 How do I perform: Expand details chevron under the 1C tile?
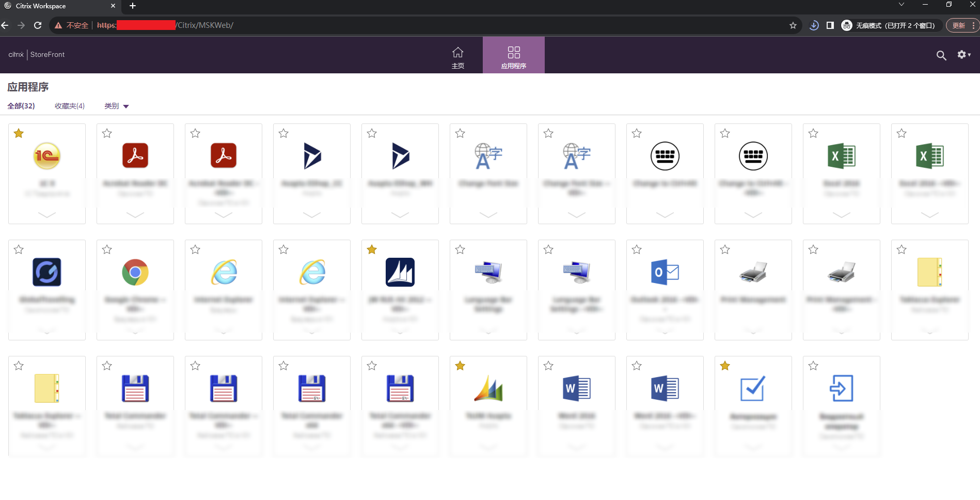pos(47,215)
